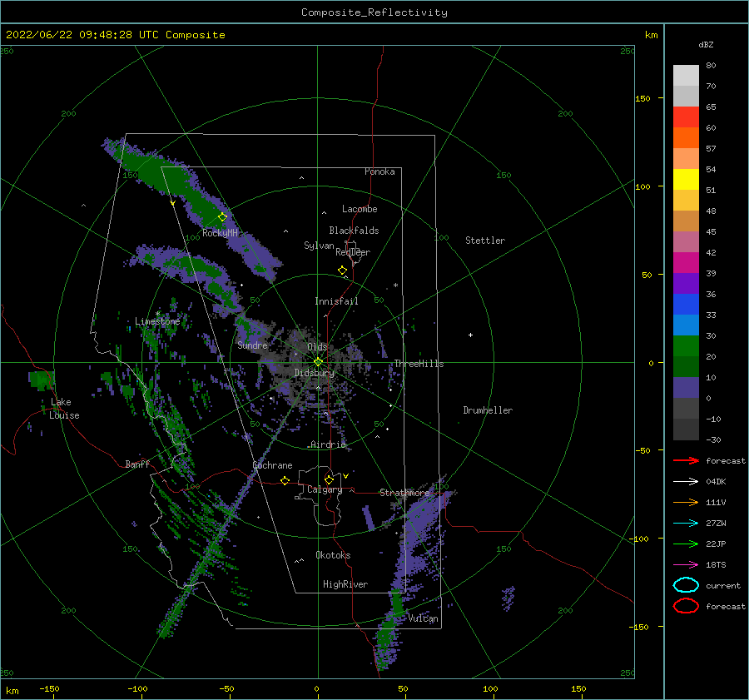Click the Strathmore city label
This screenshot has width=749, height=700.
click(404, 493)
